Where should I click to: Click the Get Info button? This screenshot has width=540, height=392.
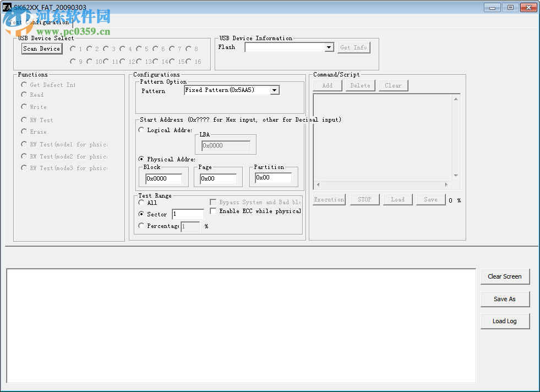click(x=354, y=47)
